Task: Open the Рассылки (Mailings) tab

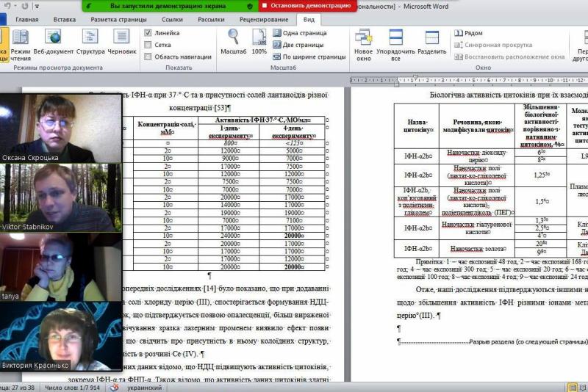Action: click(x=211, y=20)
